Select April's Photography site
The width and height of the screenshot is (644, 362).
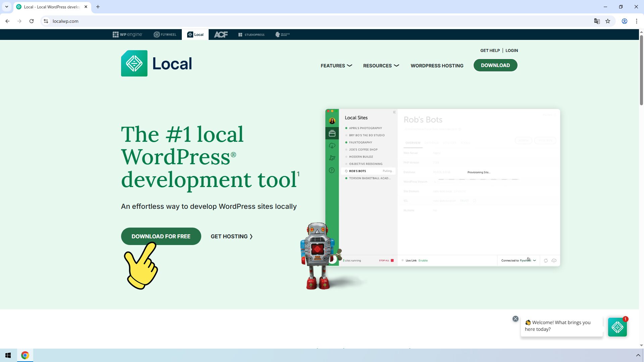point(365,128)
